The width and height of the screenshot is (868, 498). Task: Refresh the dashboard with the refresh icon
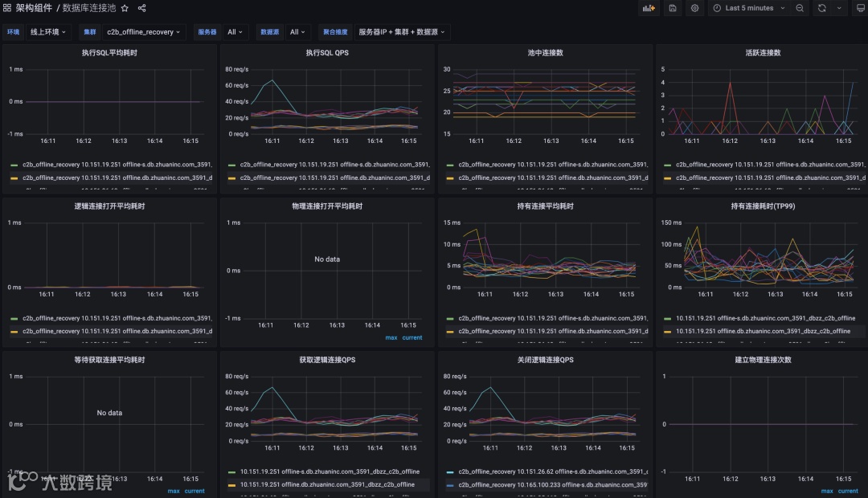click(x=822, y=8)
